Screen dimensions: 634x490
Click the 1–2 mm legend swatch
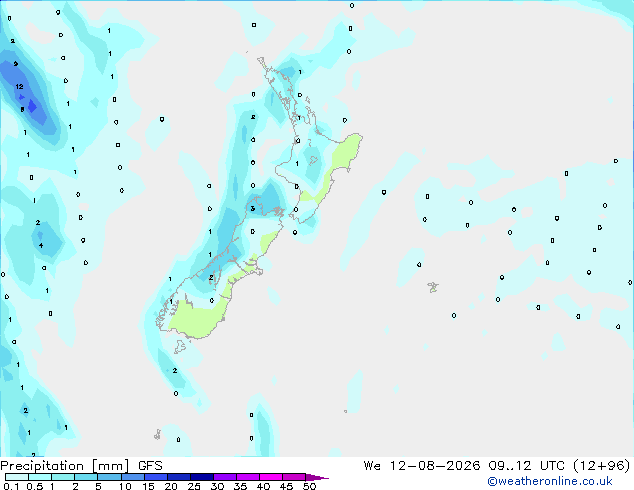63,477
